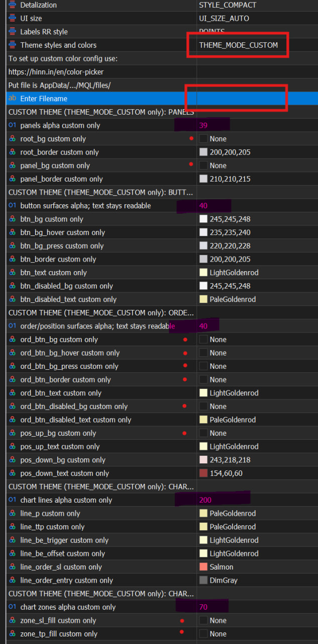Image resolution: width=318 pixels, height=644 pixels.
Task: Click the icon beside Theme styles and colors
Action: click(x=13, y=45)
